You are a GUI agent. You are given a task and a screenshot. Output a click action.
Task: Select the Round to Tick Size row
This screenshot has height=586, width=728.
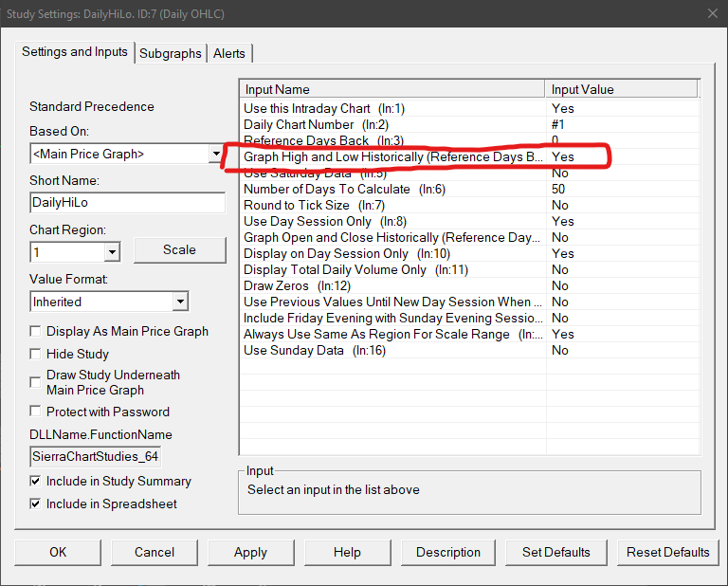pyautogui.click(x=470, y=205)
